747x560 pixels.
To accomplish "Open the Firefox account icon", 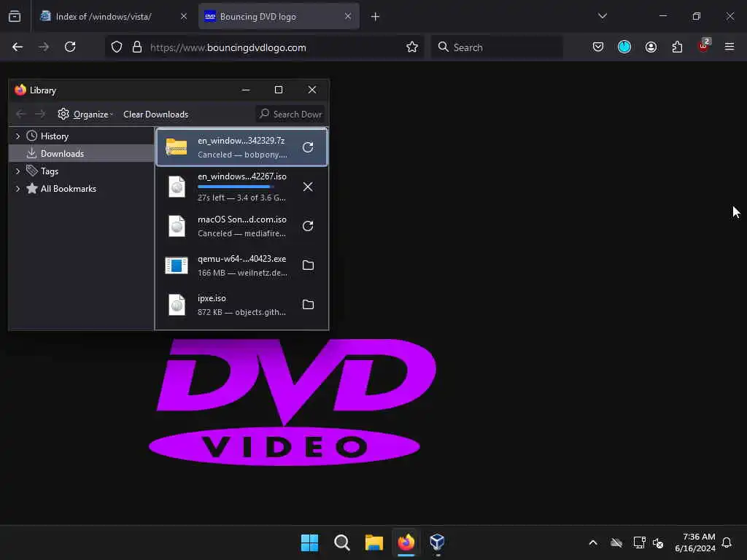I will tap(651, 47).
